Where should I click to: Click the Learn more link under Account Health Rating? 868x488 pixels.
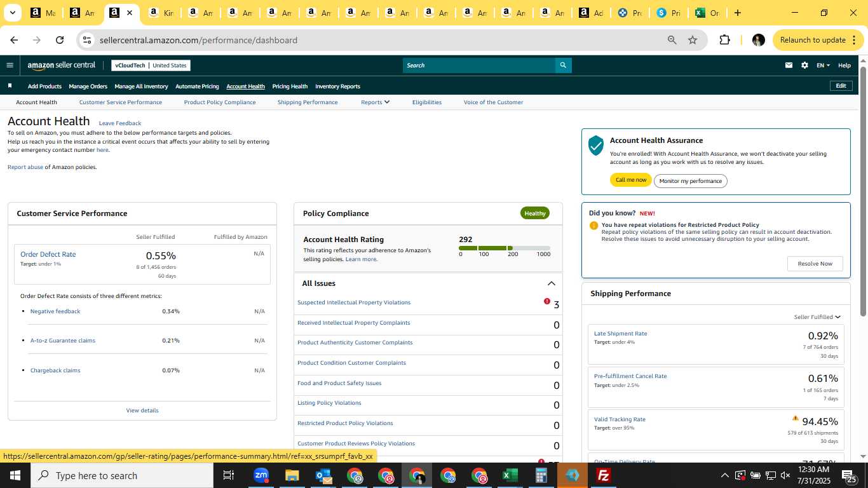(361, 259)
